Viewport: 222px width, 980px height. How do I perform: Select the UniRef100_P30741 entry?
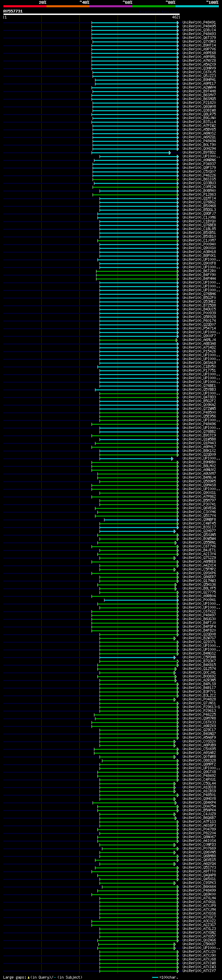[x=199, y=504]
